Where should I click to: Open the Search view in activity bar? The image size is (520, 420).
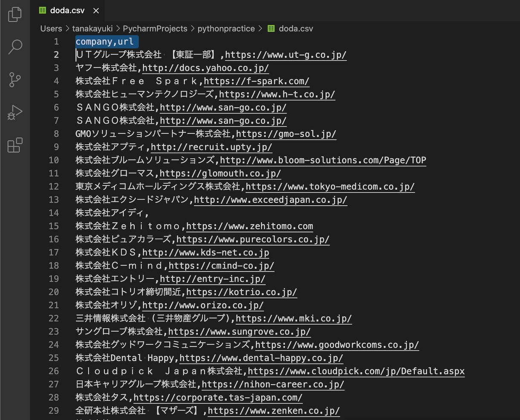(15, 47)
